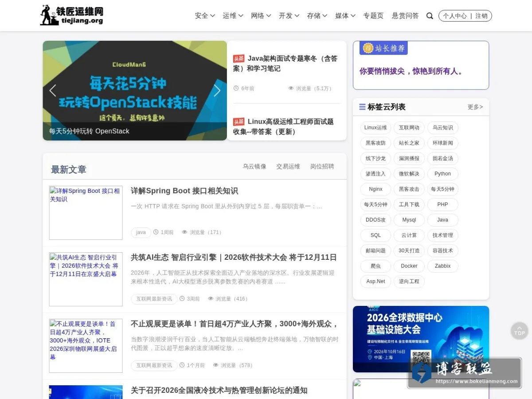
Task: Click the 注销 logout link
Action: (481, 16)
